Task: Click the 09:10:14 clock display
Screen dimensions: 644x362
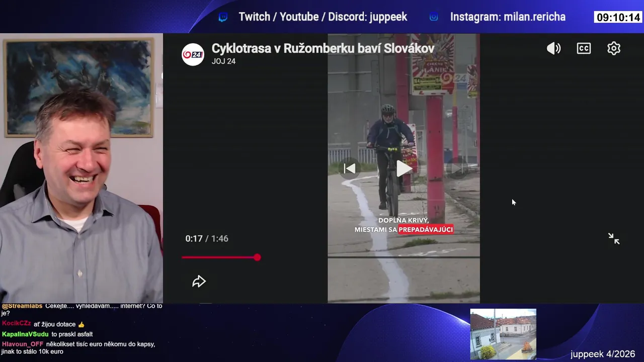Action: (618, 18)
